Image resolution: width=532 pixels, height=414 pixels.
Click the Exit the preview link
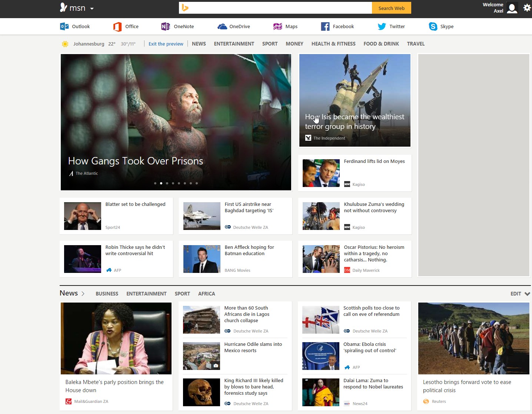tap(166, 44)
